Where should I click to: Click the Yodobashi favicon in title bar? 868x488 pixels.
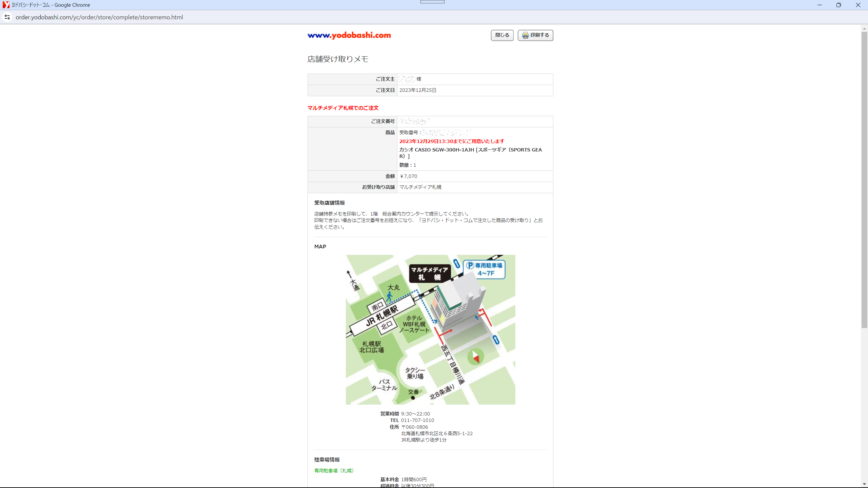[x=6, y=5]
